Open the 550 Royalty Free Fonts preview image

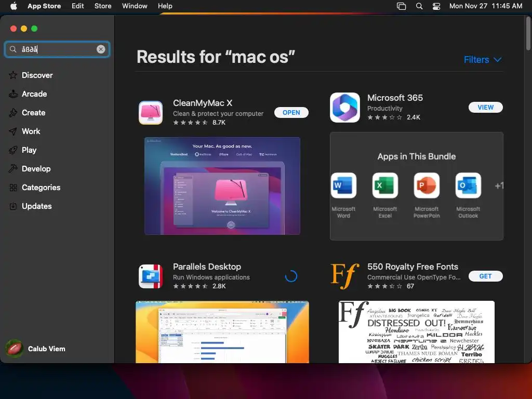[416, 332]
